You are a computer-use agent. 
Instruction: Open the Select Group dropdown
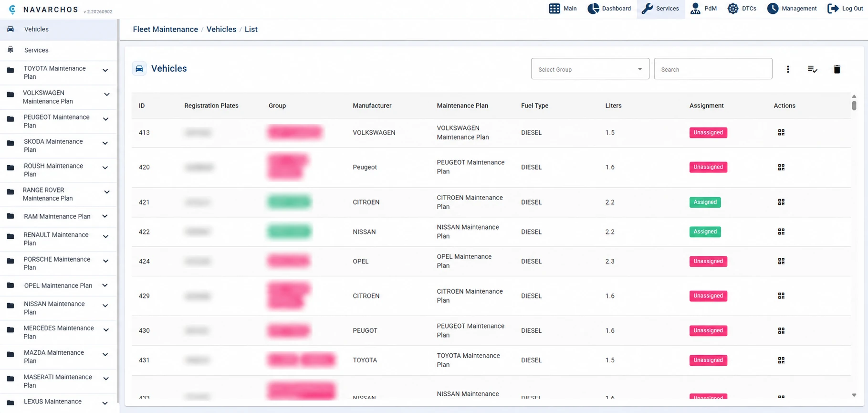coord(590,69)
